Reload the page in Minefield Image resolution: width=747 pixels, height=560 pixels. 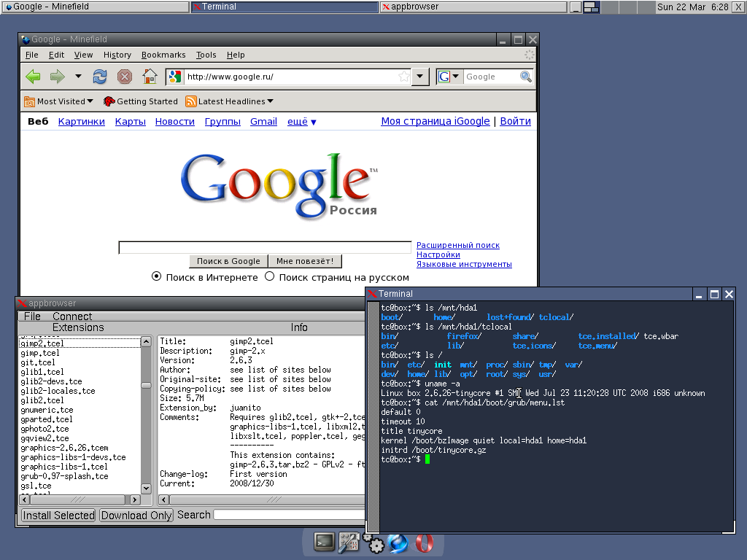[x=100, y=76]
